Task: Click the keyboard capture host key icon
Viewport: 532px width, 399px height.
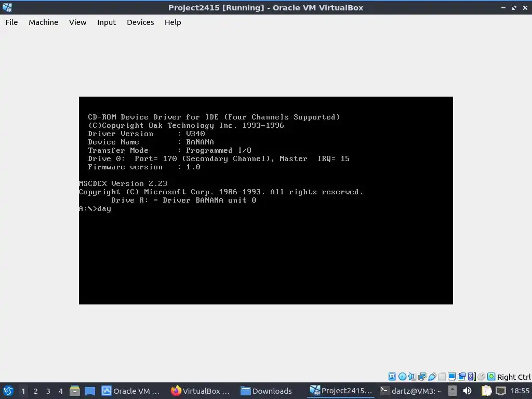Action: 491,376
